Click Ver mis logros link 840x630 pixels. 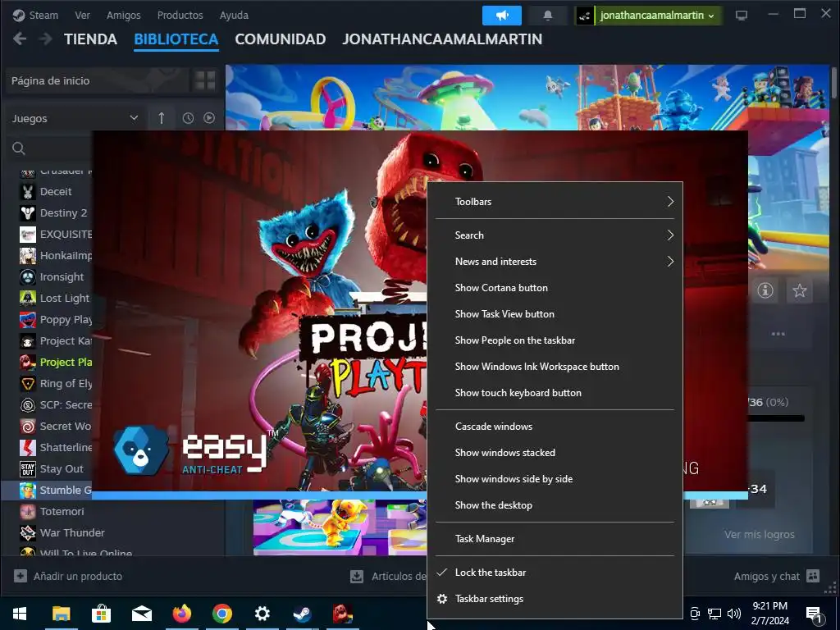coord(760,534)
